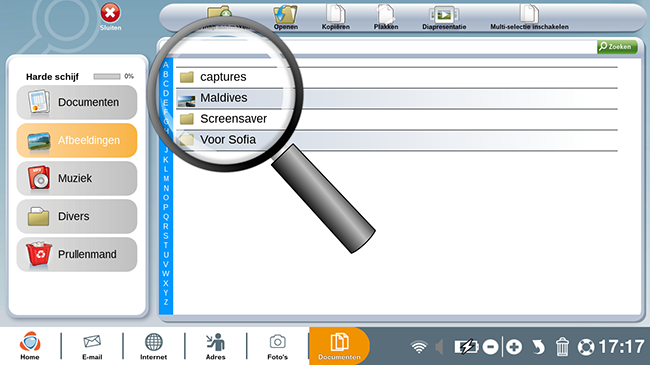Open the Divers category
Screen dimensions: 650x365
[77, 217]
